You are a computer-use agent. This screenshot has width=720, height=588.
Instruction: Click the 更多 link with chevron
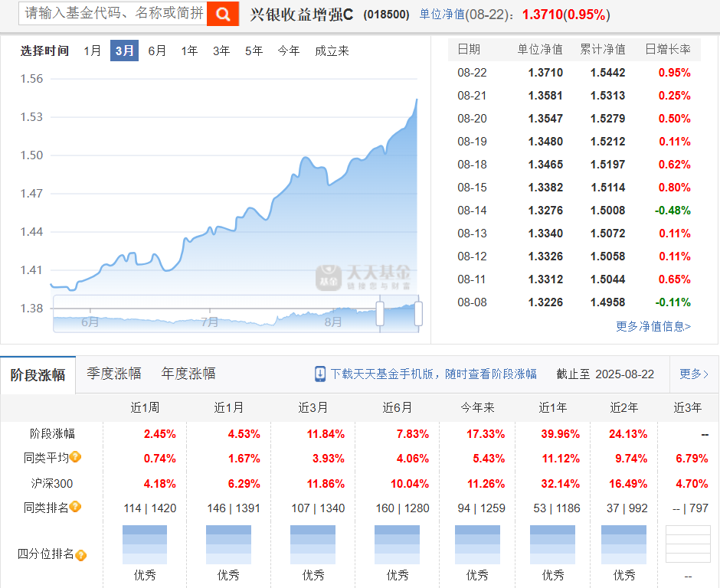click(694, 374)
